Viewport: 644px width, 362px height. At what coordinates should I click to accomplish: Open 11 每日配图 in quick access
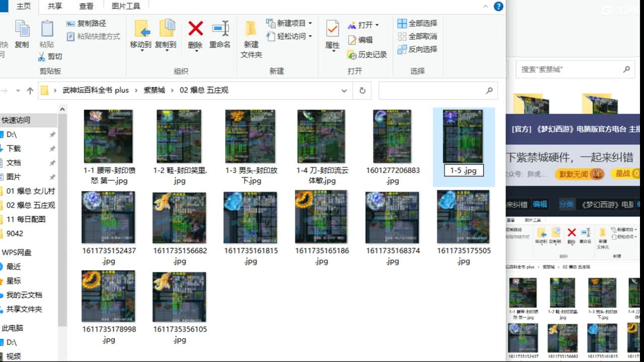(x=26, y=219)
